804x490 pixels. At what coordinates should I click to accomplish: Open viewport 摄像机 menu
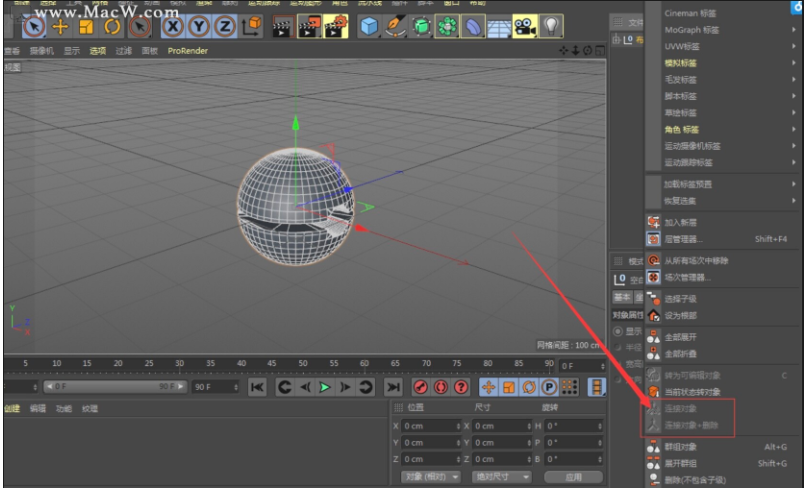coord(42,51)
